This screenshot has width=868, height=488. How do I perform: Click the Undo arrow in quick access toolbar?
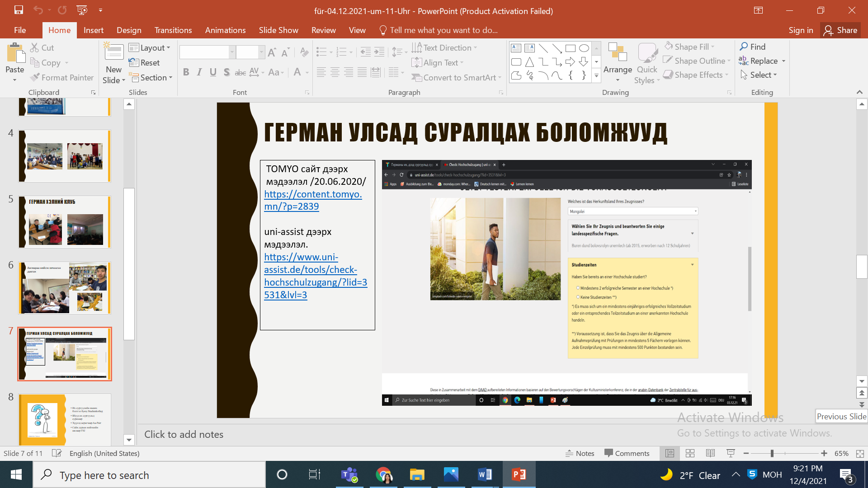tap(38, 10)
